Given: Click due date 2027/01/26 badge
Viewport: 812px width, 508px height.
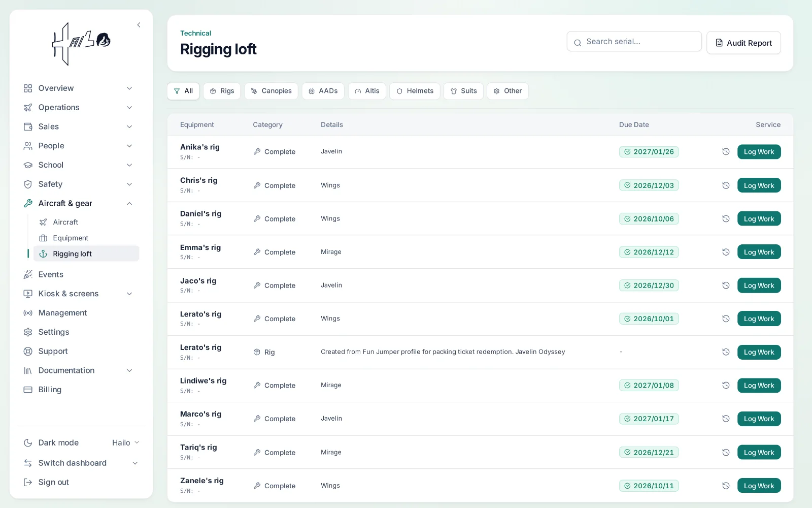Looking at the screenshot, I should (649, 152).
